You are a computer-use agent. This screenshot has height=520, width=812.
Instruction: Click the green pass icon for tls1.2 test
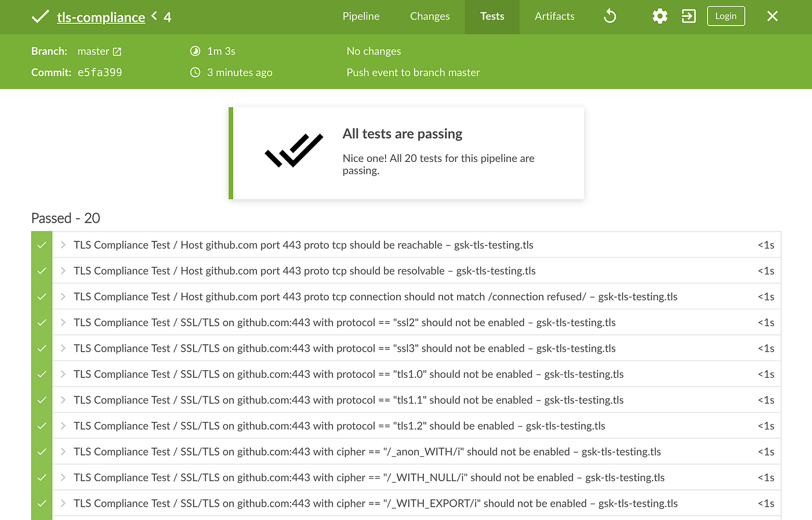[42, 426]
